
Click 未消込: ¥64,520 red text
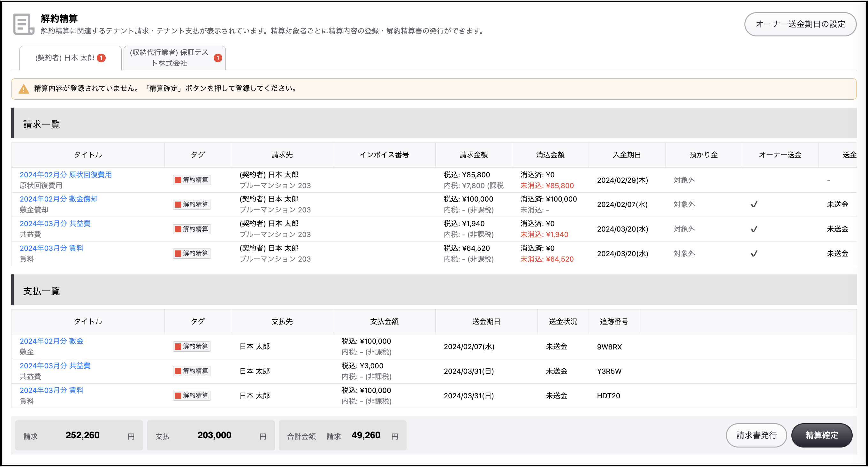click(x=547, y=259)
